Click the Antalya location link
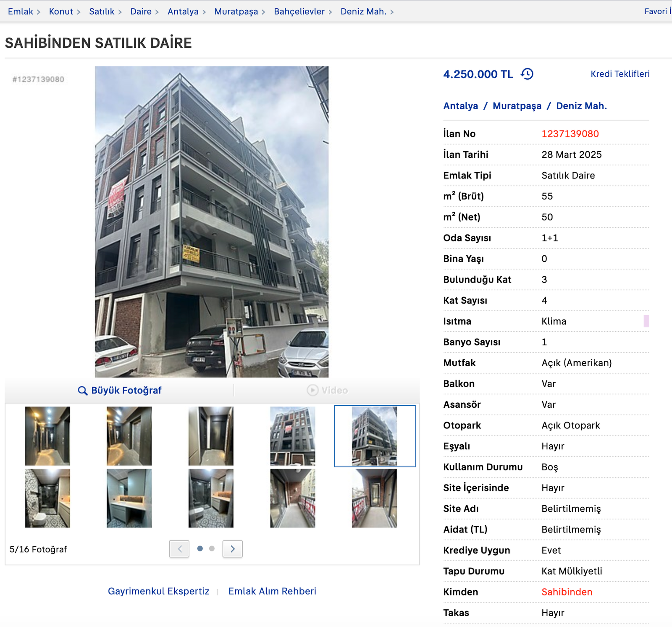 (x=461, y=106)
